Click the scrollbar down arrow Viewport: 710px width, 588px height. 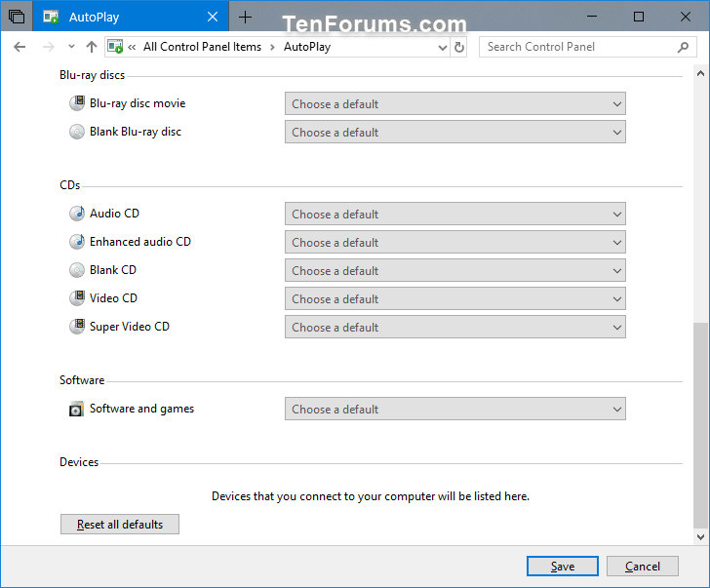click(x=700, y=537)
